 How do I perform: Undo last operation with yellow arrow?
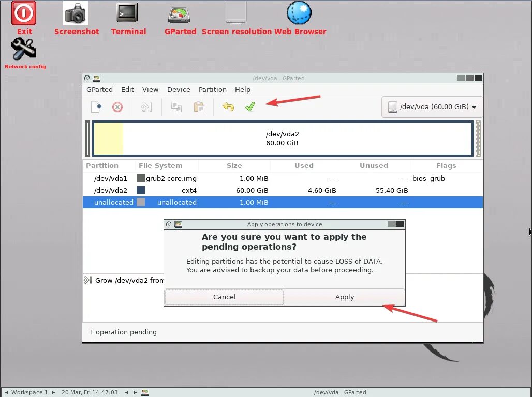point(228,107)
